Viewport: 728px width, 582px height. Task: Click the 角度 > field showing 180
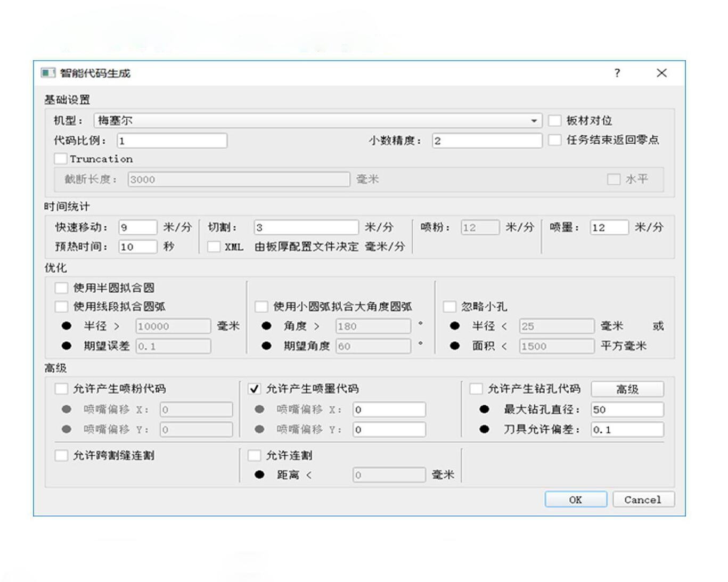pyautogui.click(x=373, y=326)
